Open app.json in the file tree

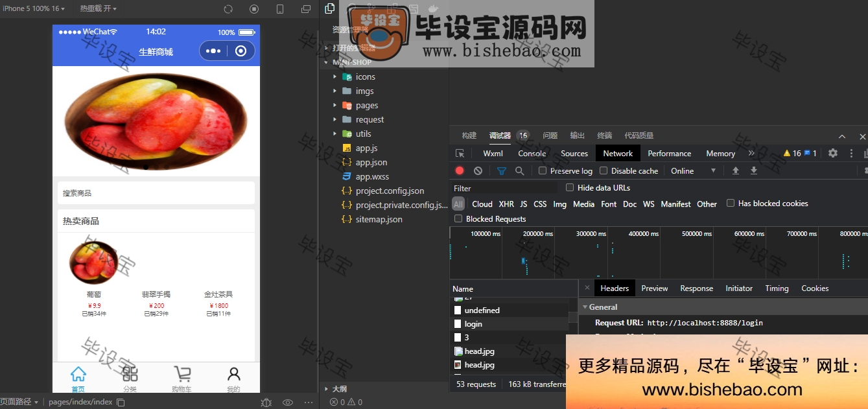(371, 162)
